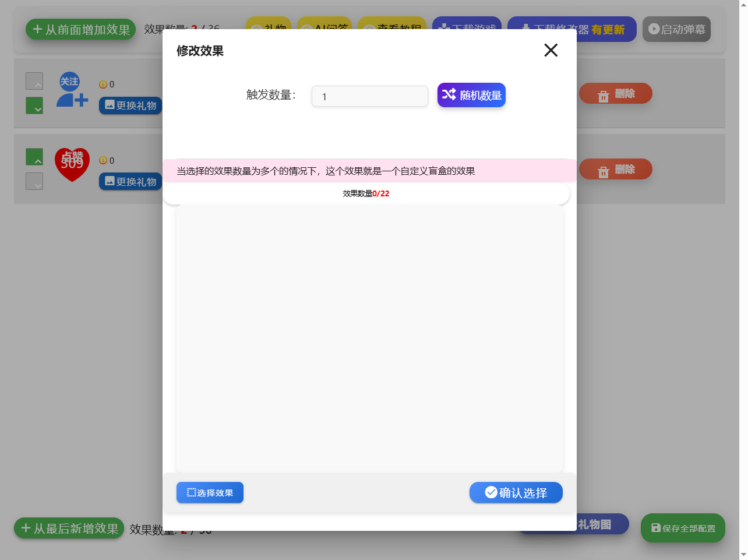Select the red 点赞 heart icon
Viewport: 748px width, 560px height.
[x=72, y=164]
